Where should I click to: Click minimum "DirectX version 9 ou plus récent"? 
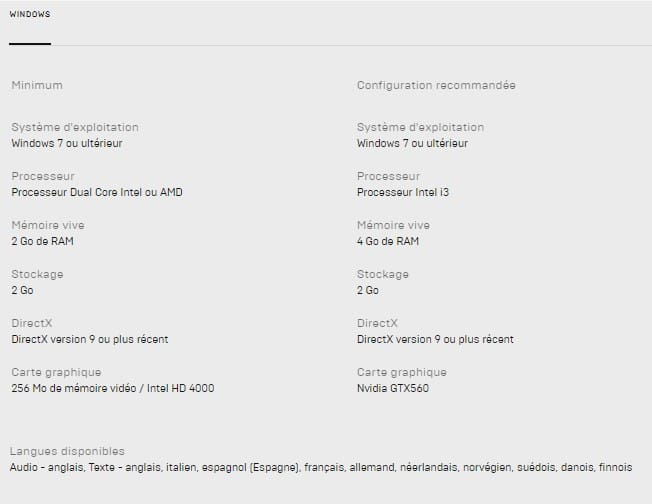[x=90, y=340]
